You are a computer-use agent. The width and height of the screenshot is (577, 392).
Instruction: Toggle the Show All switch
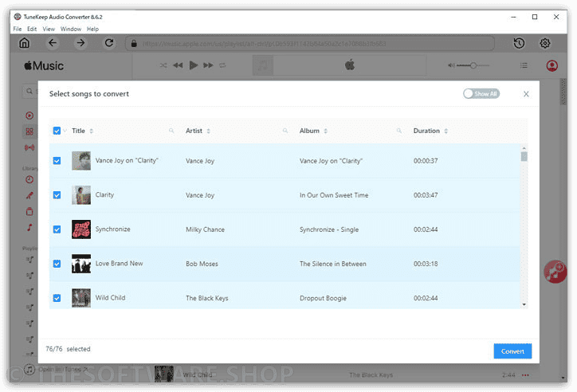click(x=481, y=94)
